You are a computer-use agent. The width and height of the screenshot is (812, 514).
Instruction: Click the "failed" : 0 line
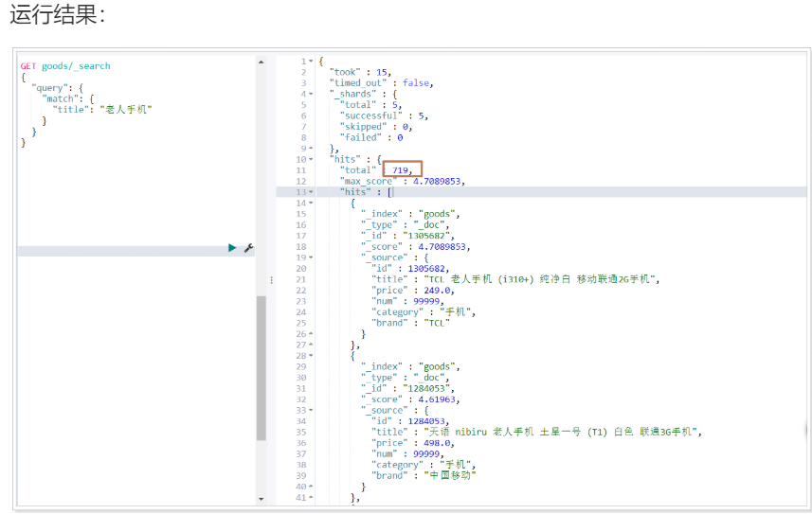[371, 137]
